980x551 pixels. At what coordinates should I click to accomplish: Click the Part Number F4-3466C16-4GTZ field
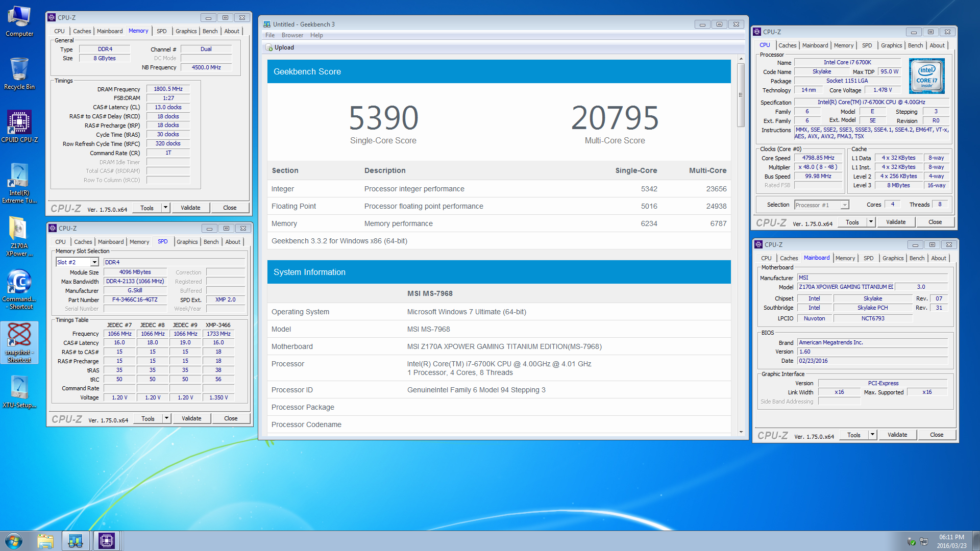tap(135, 300)
